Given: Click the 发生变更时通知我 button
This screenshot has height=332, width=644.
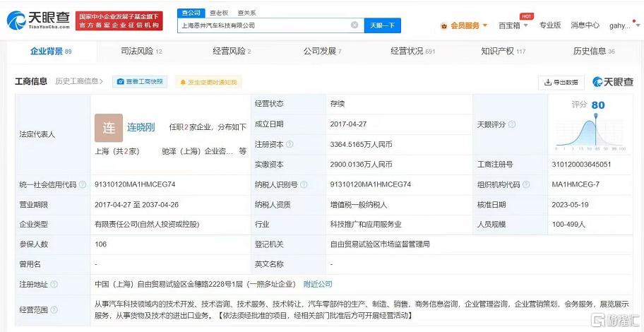Looking at the screenshot, I should point(208,82).
